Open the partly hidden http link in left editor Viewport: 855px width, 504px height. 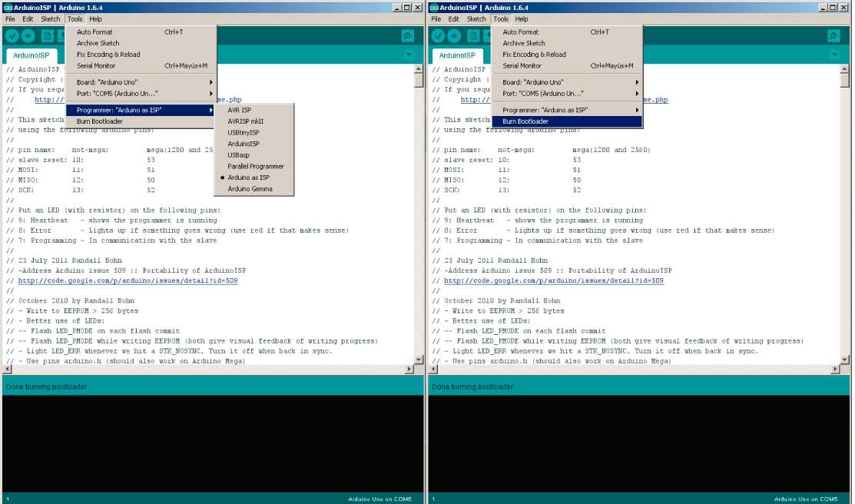pyautogui.click(x=50, y=100)
